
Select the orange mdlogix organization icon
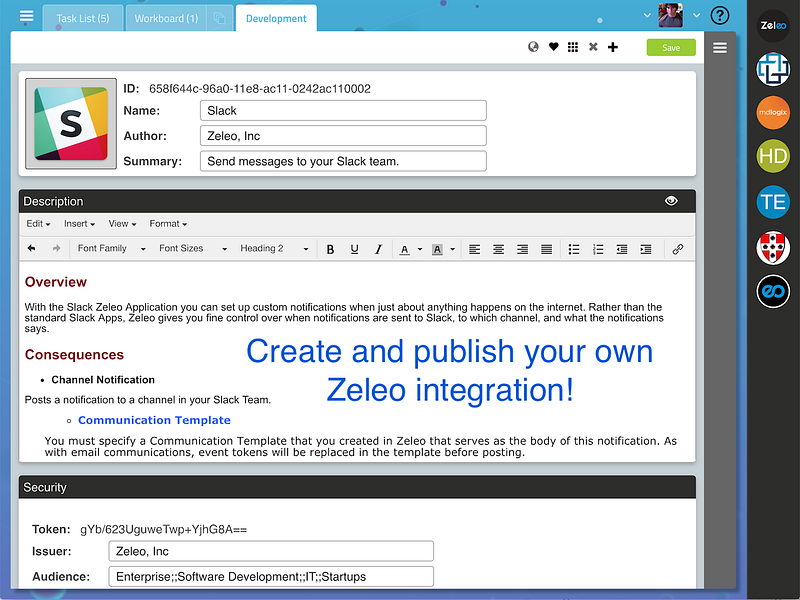[x=773, y=112]
